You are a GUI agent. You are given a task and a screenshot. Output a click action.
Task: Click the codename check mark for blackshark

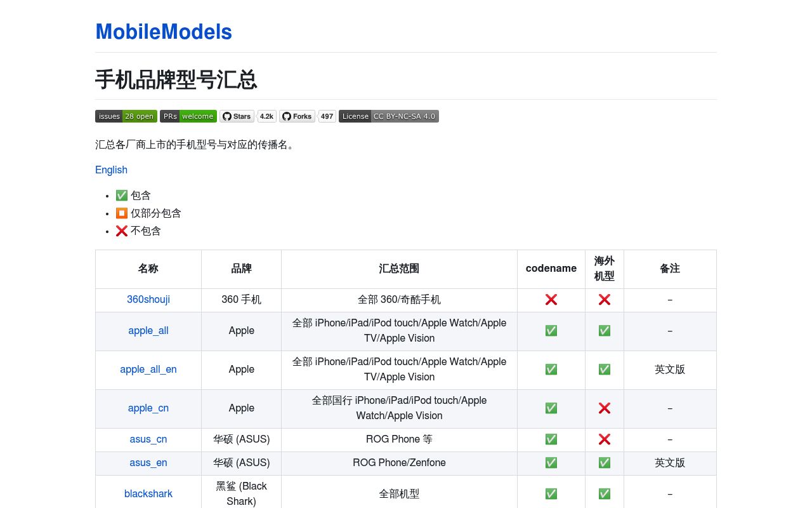(551, 493)
